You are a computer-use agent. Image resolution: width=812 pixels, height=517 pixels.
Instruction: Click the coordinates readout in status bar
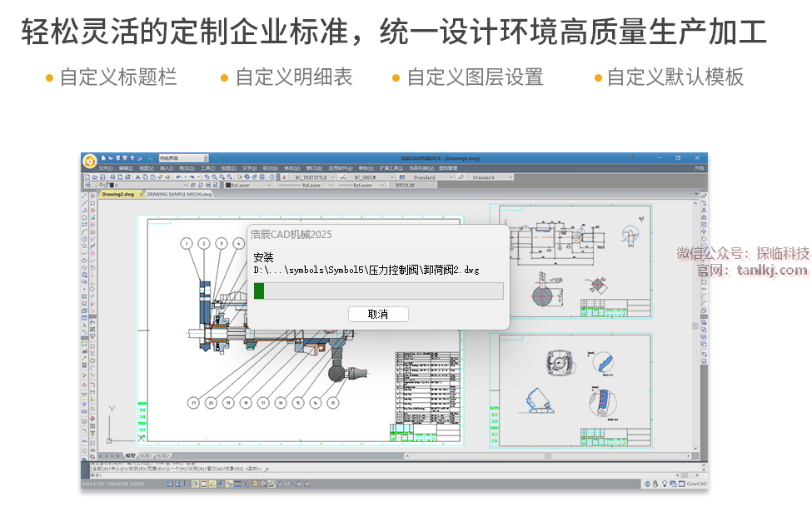click(113, 484)
